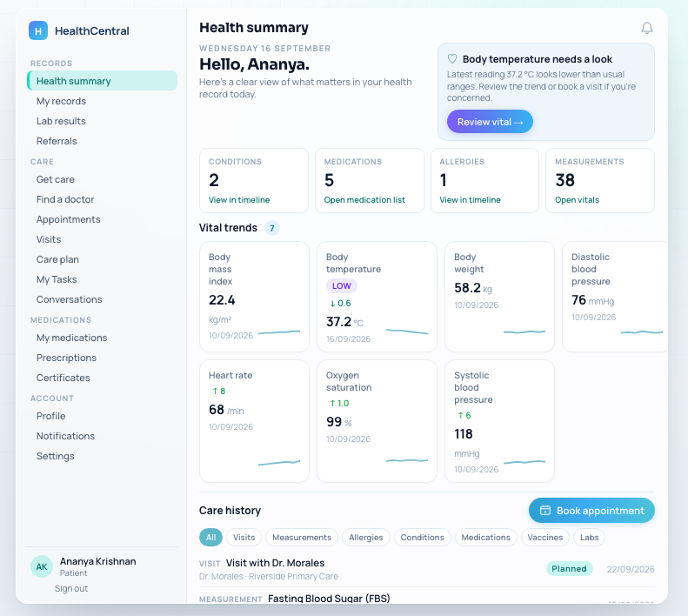The height and width of the screenshot is (616, 688).
Task: Open the Heart rate card
Action: click(254, 420)
